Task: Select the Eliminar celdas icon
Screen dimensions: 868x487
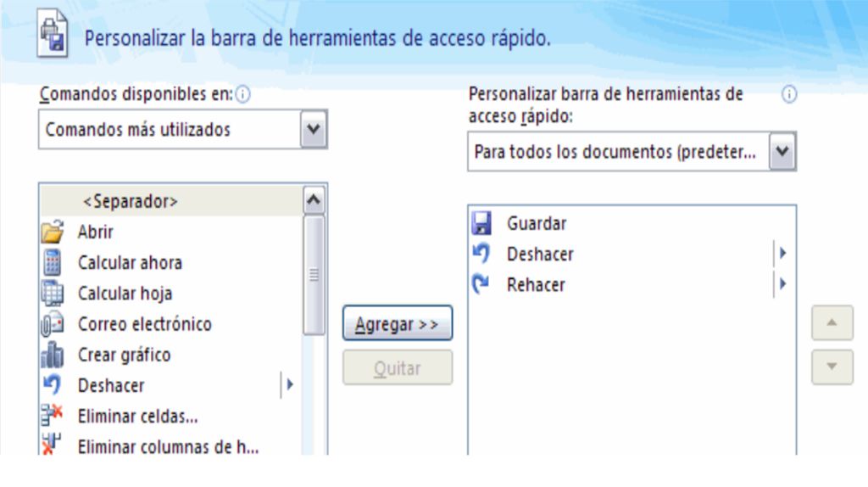Action: click(53, 416)
